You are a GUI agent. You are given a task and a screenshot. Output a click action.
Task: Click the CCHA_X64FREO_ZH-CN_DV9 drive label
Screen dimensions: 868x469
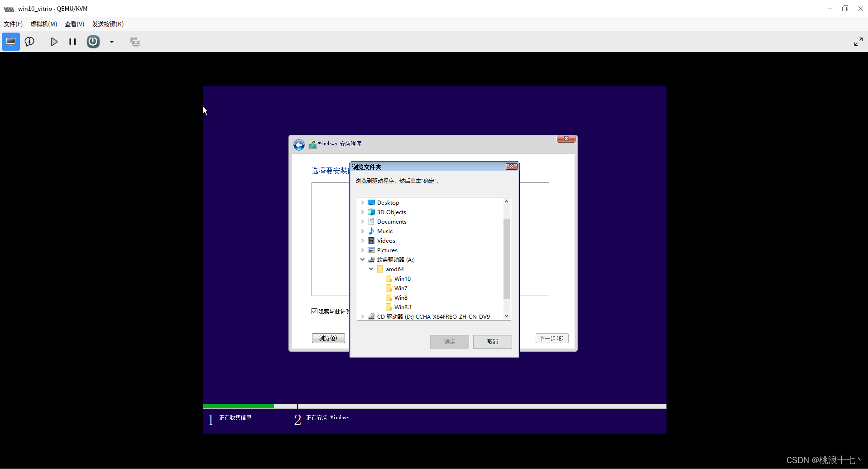[x=453, y=316]
